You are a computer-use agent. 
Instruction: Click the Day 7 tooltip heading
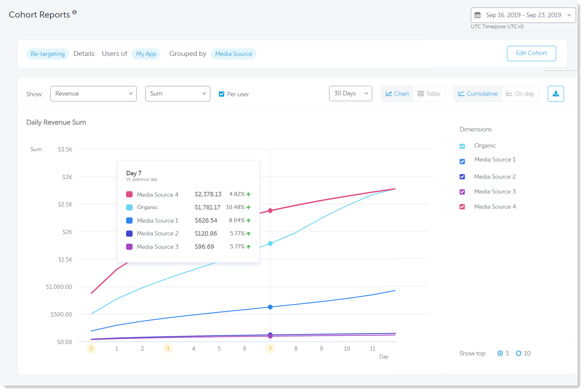click(134, 173)
